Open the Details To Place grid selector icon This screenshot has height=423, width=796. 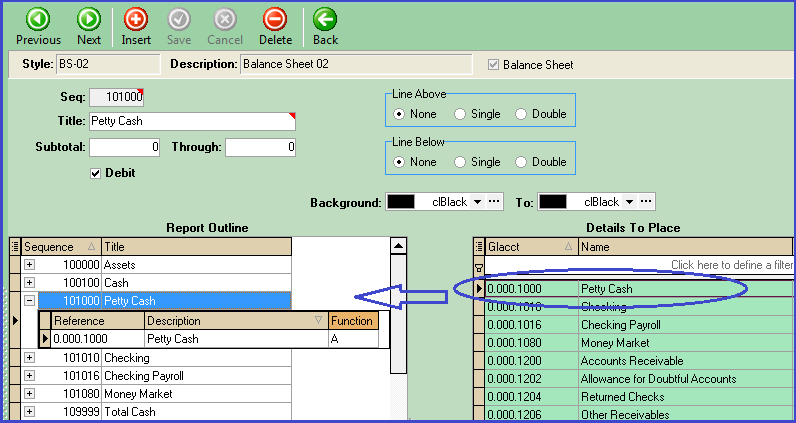tap(479, 247)
